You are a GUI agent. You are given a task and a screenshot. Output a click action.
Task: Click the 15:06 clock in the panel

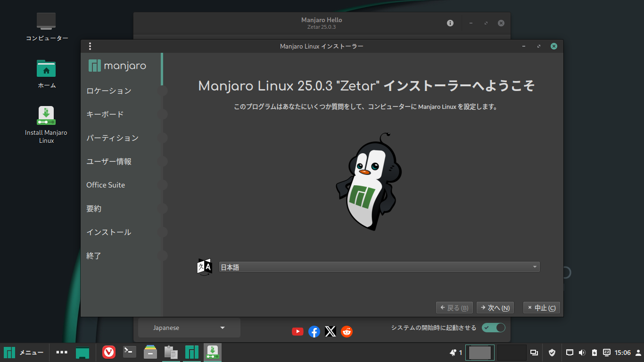tap(623, 353)
